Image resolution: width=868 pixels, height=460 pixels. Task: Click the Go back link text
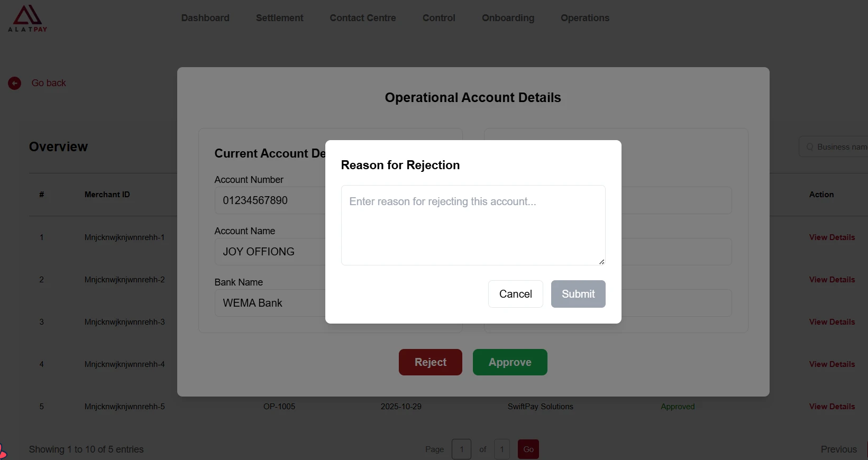pos(49,83)
